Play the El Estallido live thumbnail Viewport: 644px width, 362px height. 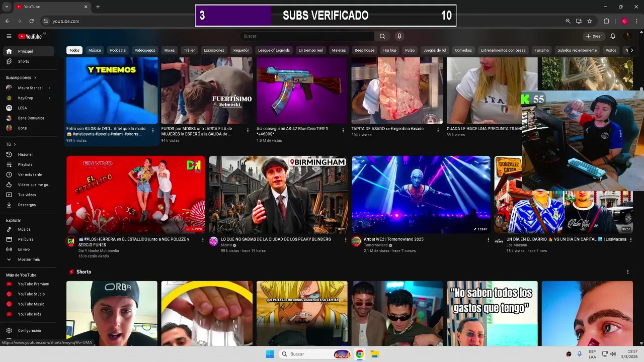click(x=136, y=195)
